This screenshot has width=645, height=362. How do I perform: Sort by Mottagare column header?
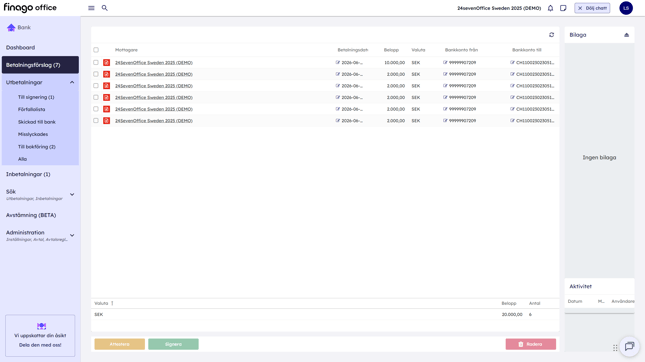point(126,50)
